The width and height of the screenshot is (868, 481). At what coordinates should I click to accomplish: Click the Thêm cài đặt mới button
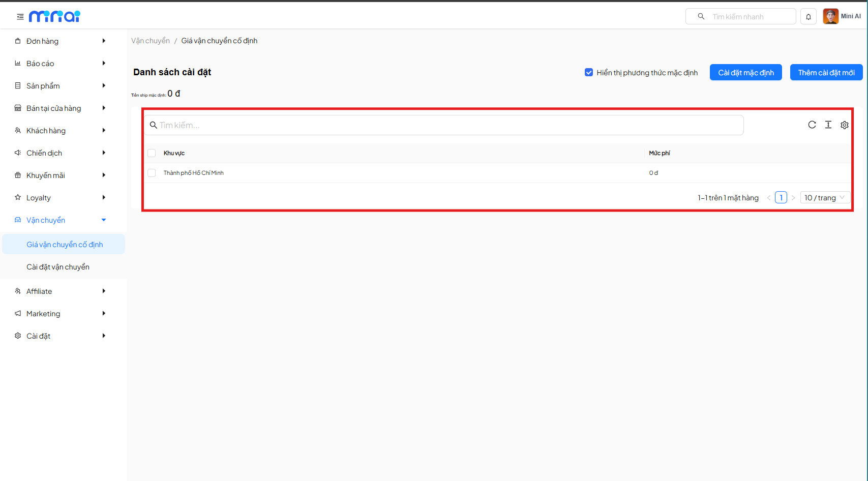[x=826, y=73]
